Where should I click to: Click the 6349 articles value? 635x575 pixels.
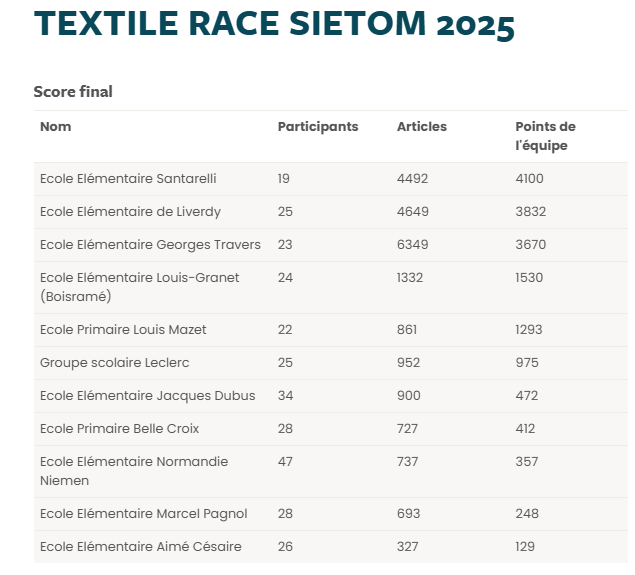point(412,245)
